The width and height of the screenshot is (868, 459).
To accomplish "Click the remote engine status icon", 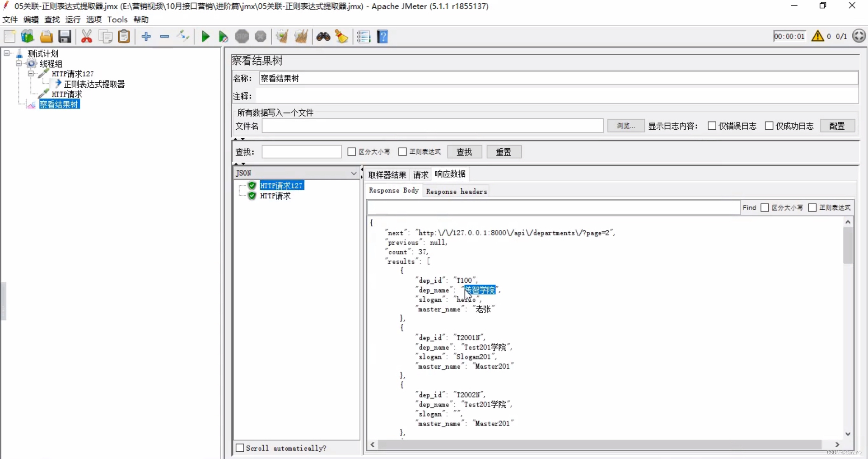I will pyautogui.click(x=859, y=36).
